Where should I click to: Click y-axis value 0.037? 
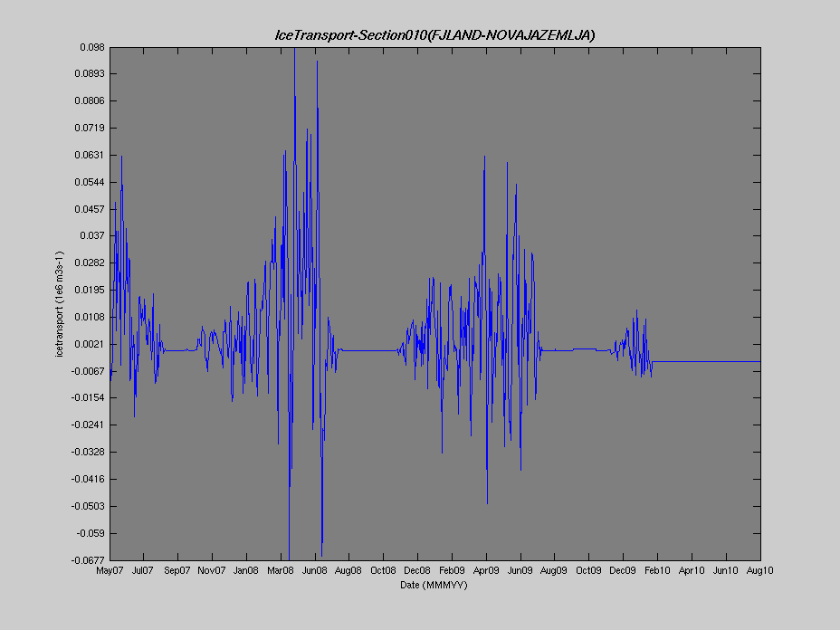(92, 235)
